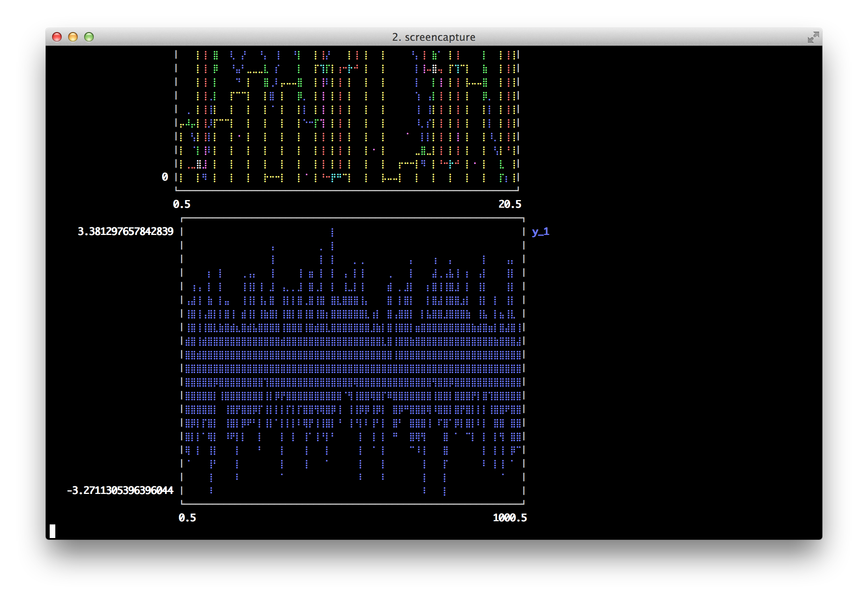Click the 3.381297657842839 y-axis maximum label
This screenshot has width=868, height=603.
pyautogui.click(x=125, y=232)
